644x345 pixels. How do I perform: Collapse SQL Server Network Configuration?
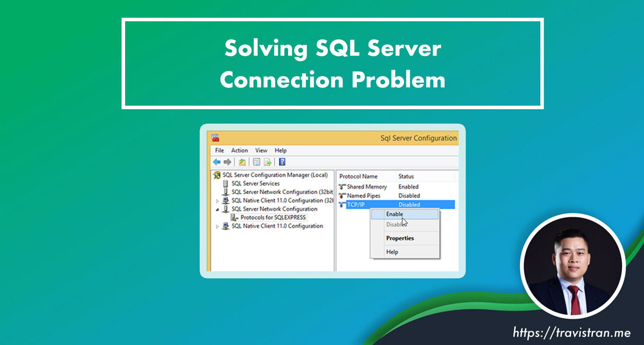(217, 209)
